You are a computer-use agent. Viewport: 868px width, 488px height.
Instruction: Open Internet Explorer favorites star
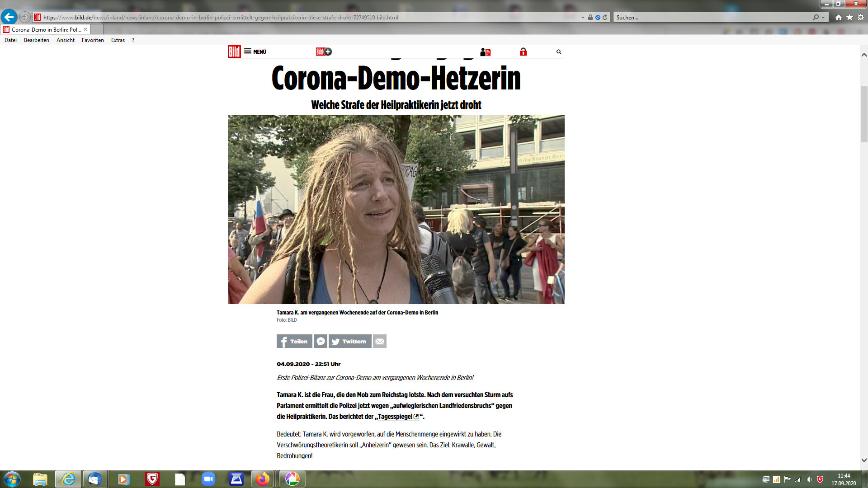849,18
